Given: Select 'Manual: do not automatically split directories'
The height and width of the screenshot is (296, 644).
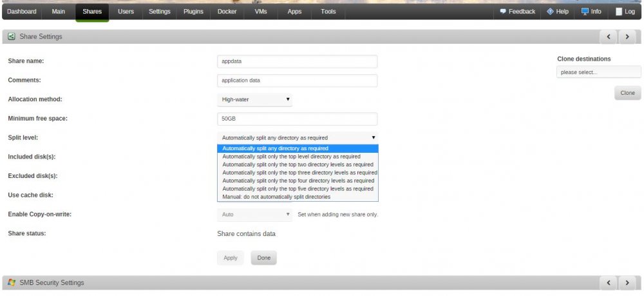Looking at the screenshot, I should coord(298,197).
